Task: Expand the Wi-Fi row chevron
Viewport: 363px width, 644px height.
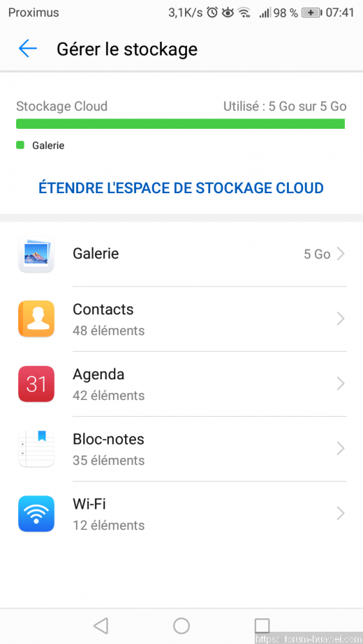Action: [x=340, y=514]
